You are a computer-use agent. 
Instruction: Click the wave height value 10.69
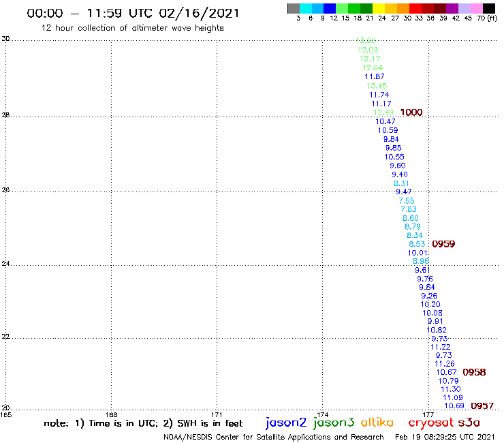[454, 406]
